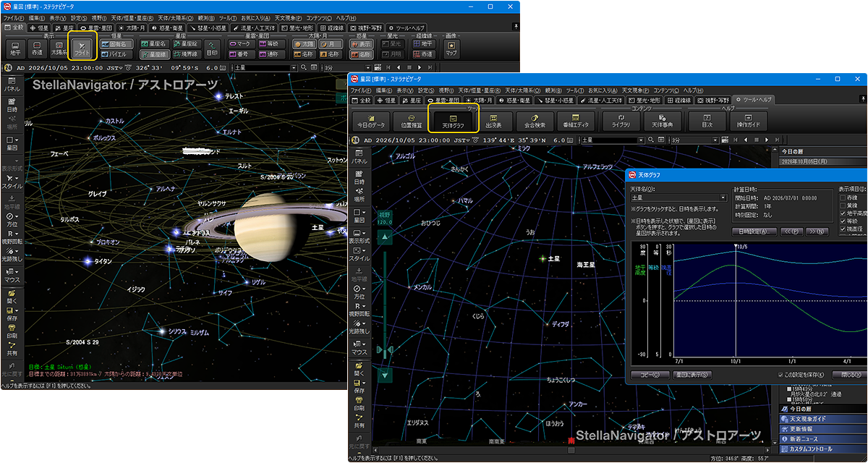
Task: Click 印刷 print sidebar icon in back window
Action: pos(12,331)
